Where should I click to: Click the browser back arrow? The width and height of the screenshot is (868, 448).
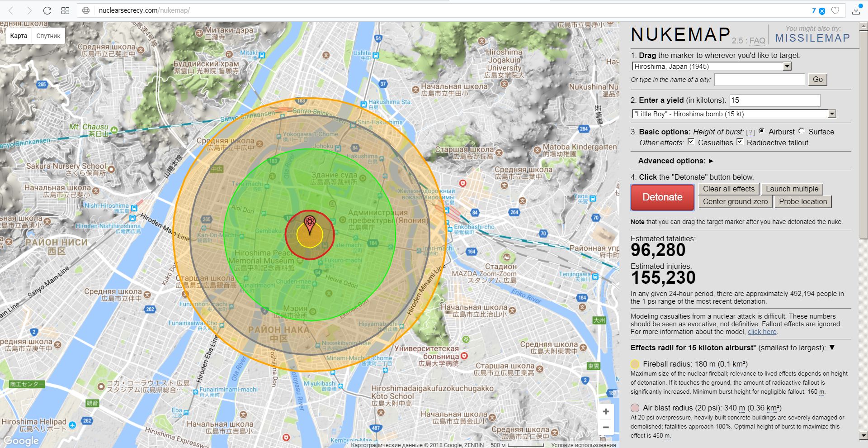(x=11, y=10)
